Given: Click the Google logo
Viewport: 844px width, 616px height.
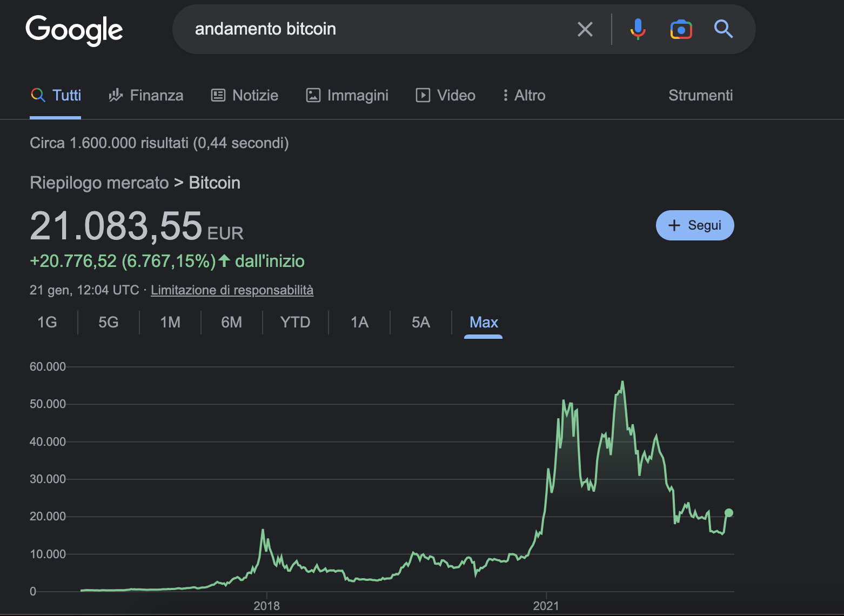Looking at the screenshot, I should (74, 30).
